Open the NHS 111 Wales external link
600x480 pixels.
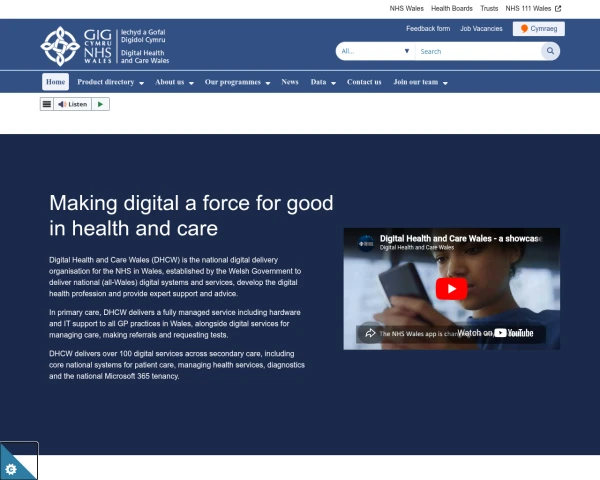(533, 8)
